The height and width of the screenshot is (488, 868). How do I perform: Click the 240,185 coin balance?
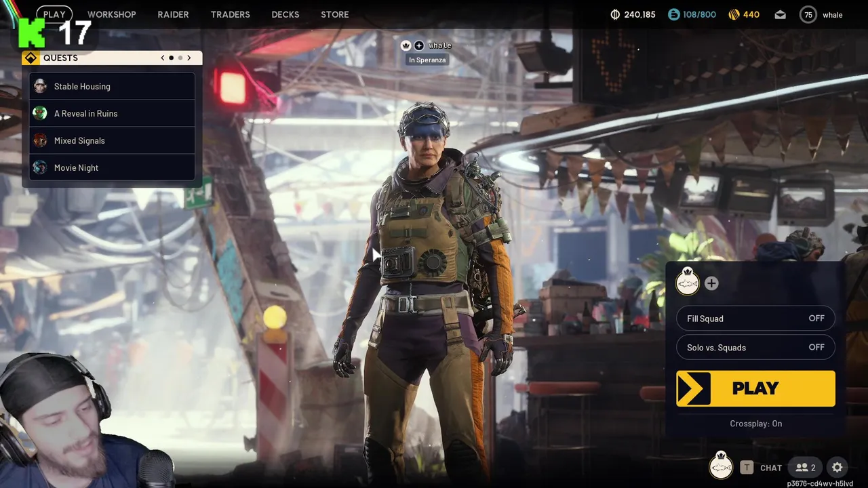point(639,14)
